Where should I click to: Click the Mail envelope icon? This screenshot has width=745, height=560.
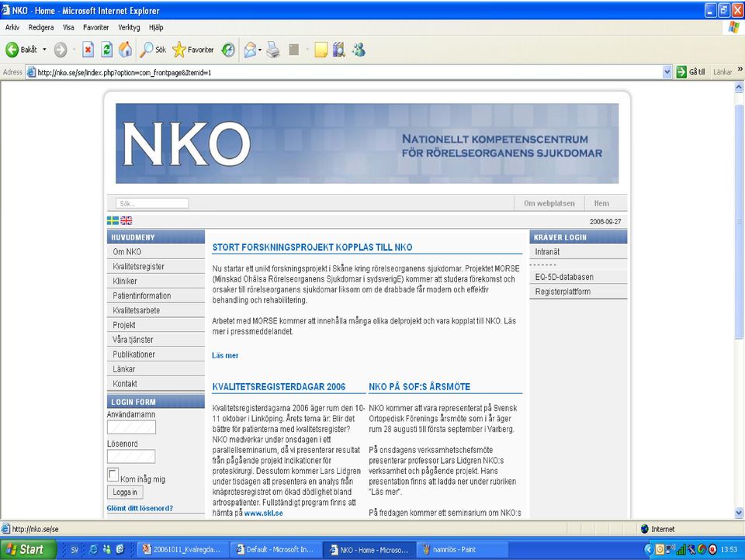(250, 50)
